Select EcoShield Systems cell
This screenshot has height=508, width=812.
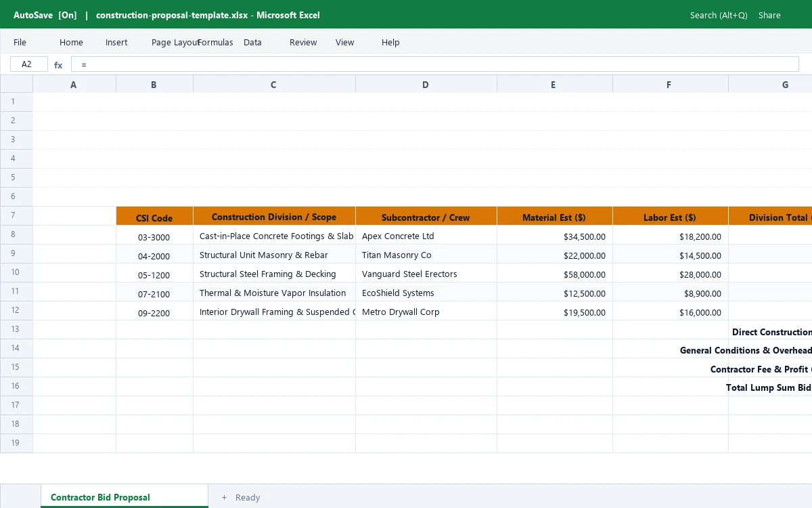[426, 292]
